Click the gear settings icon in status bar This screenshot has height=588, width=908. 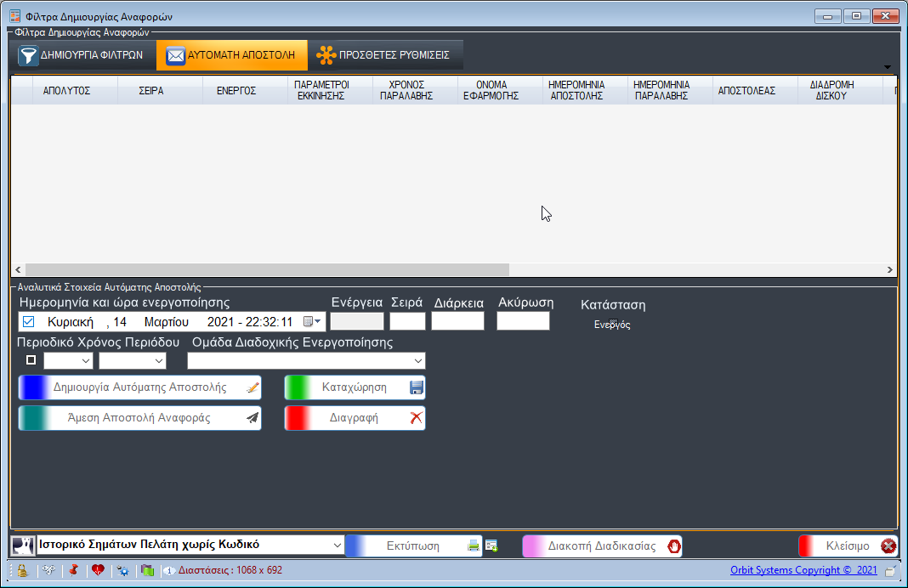click(123, 570)
